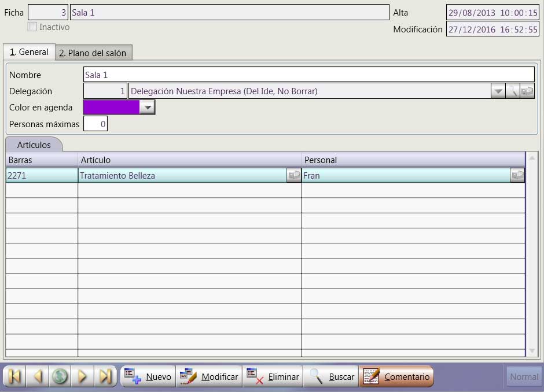Viewport: 544px width, 392px height.
Task: Expand the Delegación dropdown arrow
Action: [x=498, y=91]
